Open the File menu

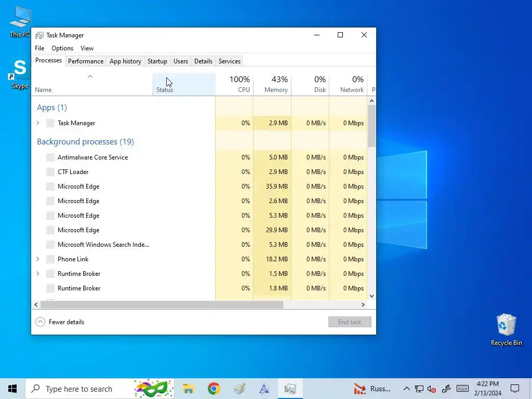point(39,48)
